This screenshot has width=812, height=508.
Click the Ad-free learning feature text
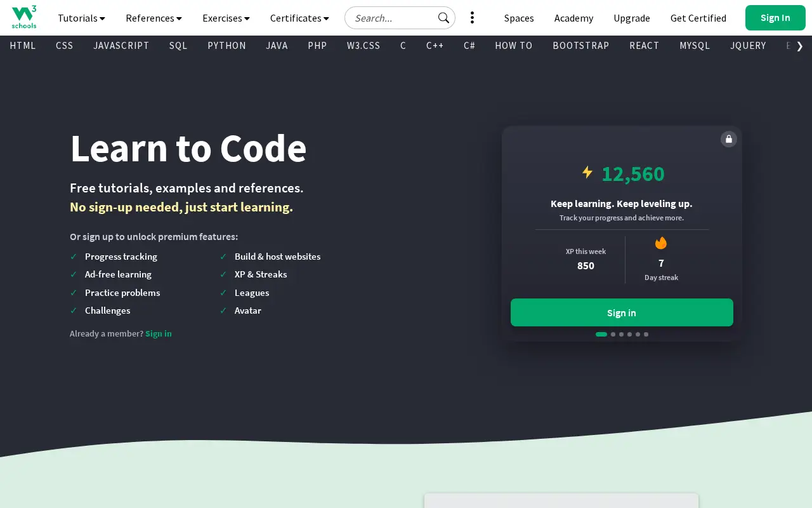coord(118,274)
